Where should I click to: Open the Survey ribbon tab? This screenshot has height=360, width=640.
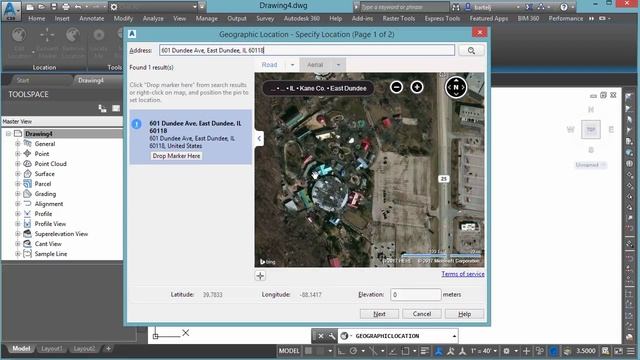click(265, 18)
